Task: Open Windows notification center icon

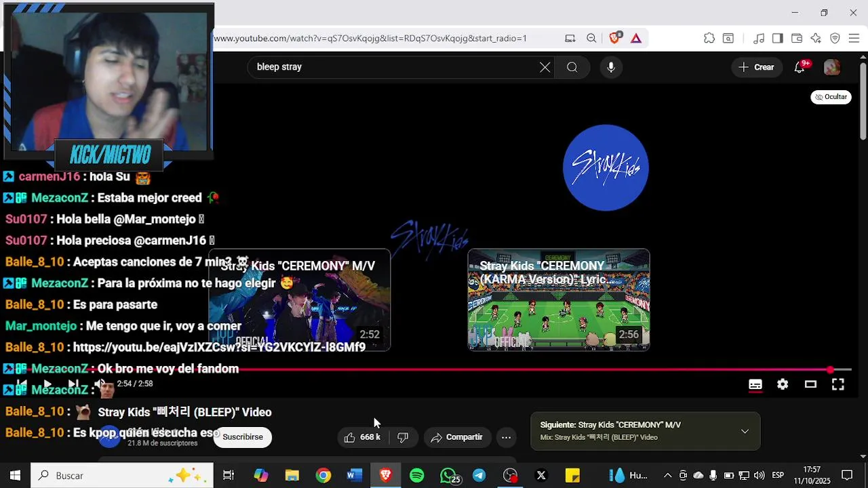Action: (x=847, y=476)
